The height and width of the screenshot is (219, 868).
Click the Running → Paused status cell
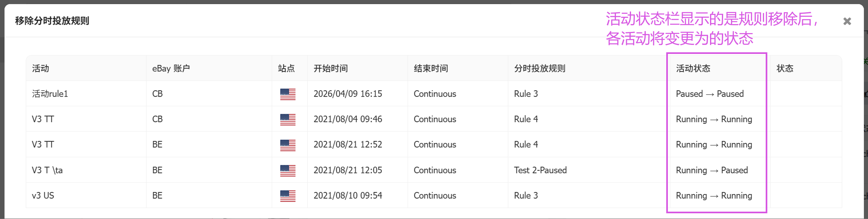pyautogui.click(x=712, y=170)
